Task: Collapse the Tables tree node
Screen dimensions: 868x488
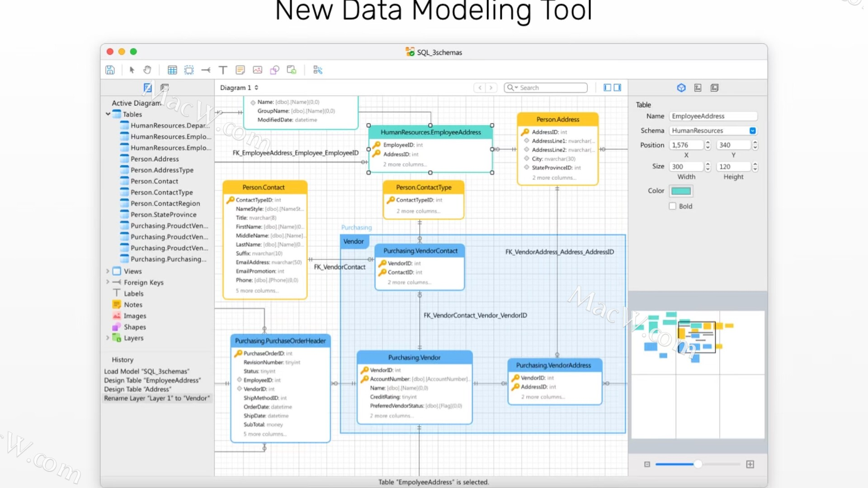Action: click(108, 114)
